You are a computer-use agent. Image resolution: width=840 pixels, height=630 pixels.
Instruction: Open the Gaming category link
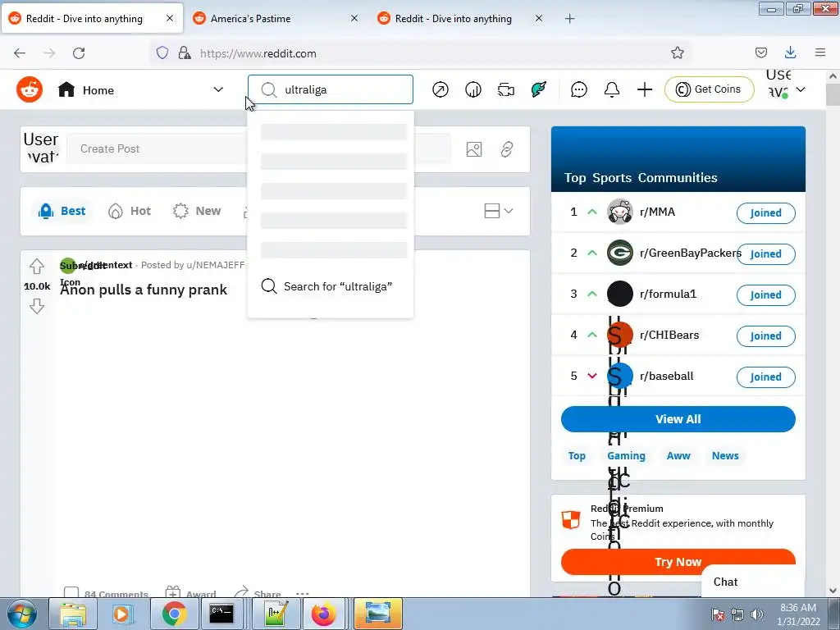pos(626,455)
